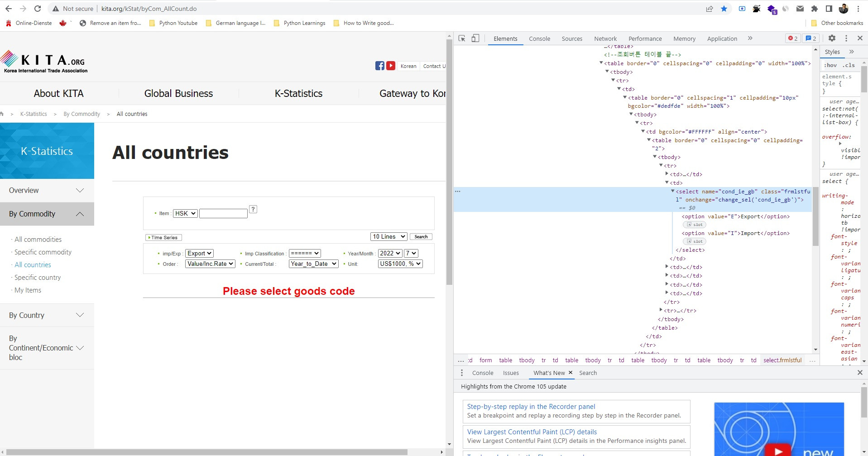
Task: Activate the DevTools inspect element picker
Action: (x=462, y=38)
